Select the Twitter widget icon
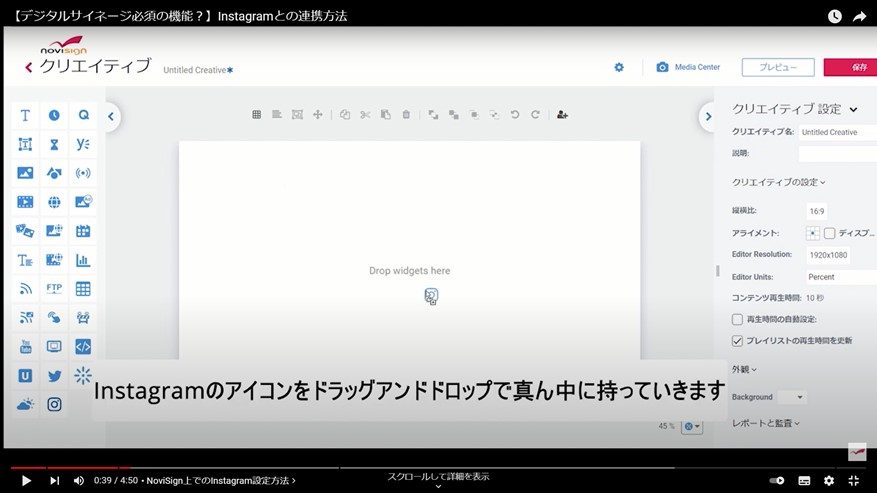 54,375
